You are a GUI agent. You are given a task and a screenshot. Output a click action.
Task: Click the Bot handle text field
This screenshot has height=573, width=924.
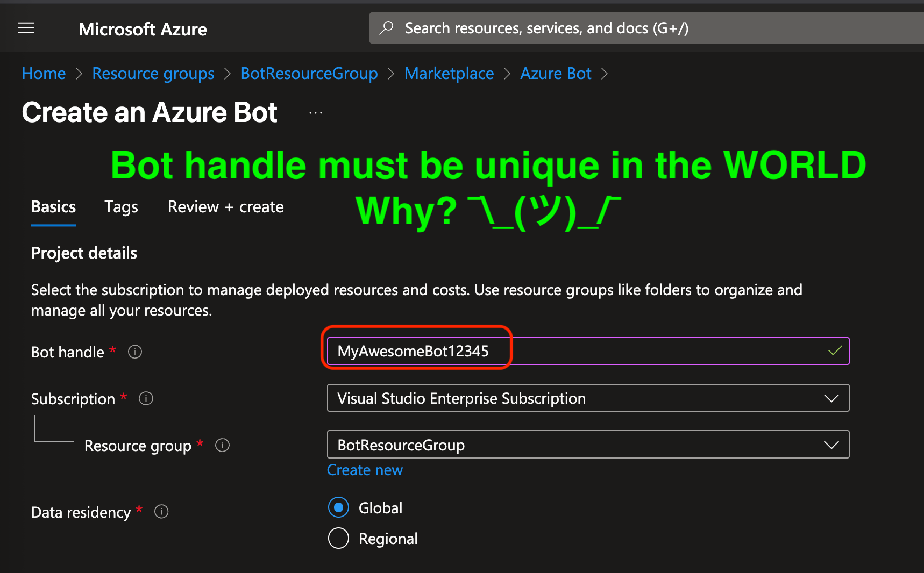tap(588, 351)
